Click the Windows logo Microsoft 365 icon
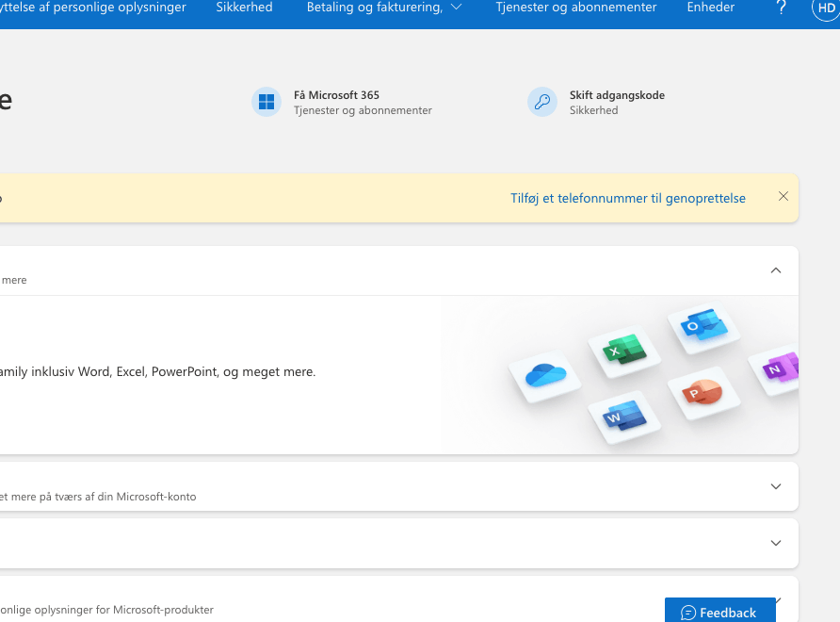The image size is (840, 622). click(x=267, y=102)
